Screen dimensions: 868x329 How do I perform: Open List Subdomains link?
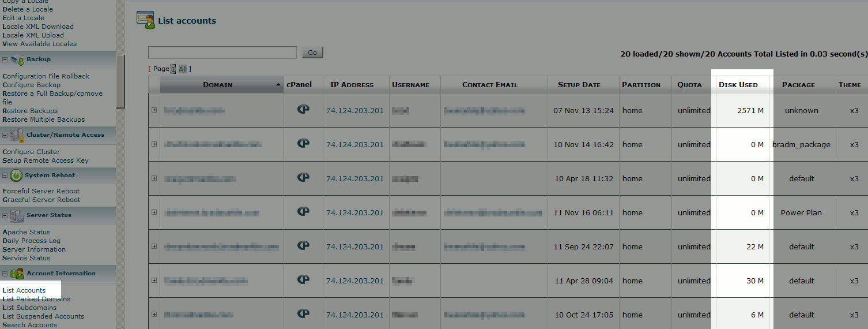29,308
